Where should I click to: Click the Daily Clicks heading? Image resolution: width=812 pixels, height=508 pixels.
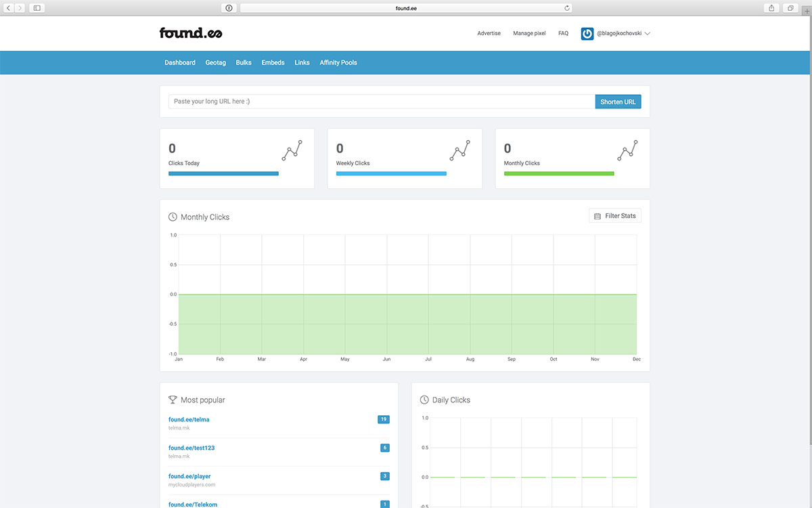click(451, 400)
